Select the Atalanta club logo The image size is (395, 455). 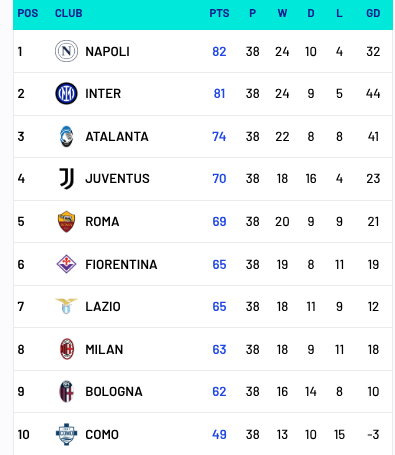click(66, 136)
